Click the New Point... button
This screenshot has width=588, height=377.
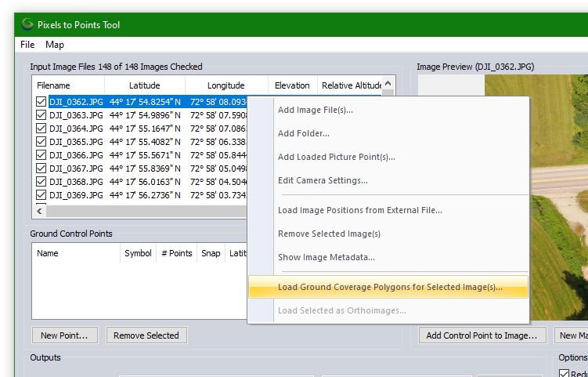[65, 335]
